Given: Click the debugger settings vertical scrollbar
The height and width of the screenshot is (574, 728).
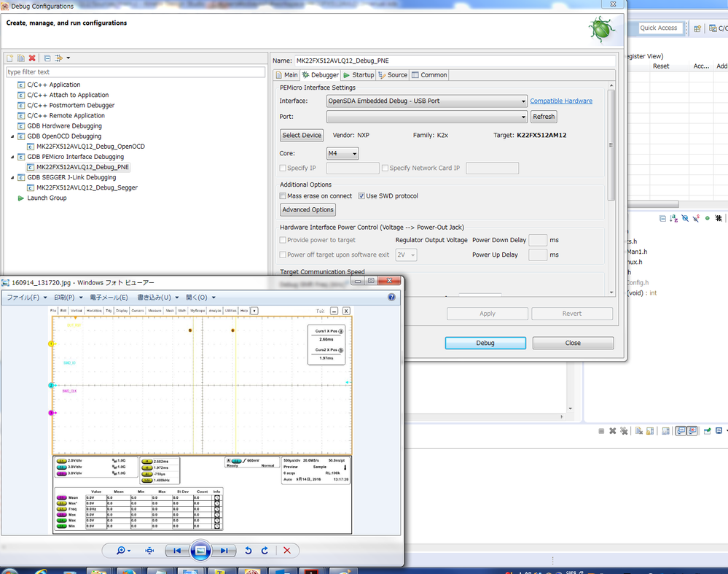Looking at the screenshot, I should tap(611, 145).
